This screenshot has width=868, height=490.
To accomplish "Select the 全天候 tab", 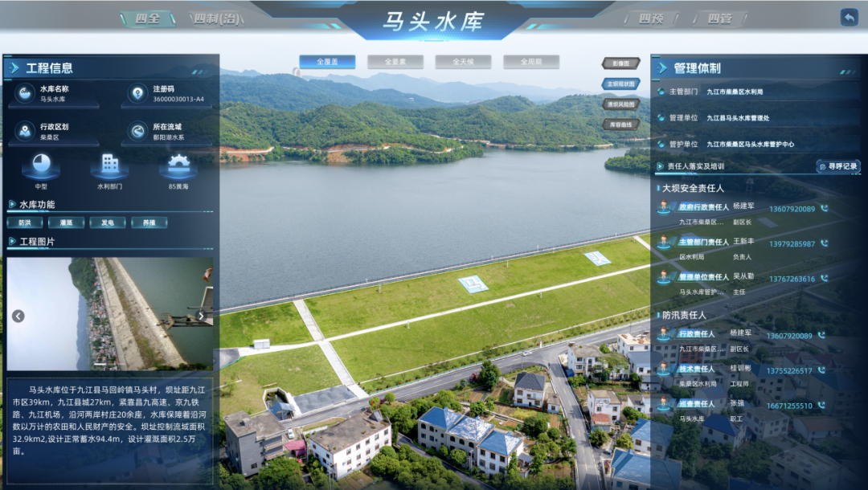I will [x=464, y=62].
